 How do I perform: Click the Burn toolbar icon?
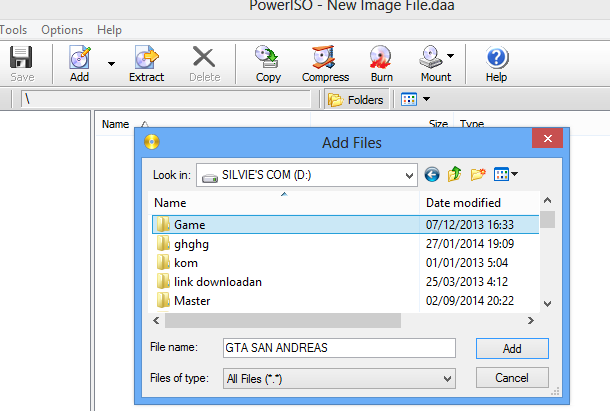coord(380,57)
